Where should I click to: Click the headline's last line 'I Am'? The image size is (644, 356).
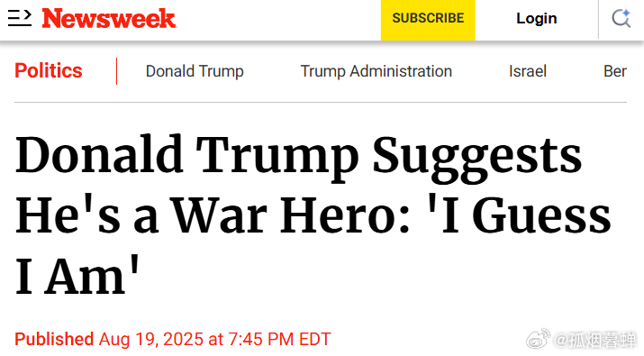coord(77,276)
